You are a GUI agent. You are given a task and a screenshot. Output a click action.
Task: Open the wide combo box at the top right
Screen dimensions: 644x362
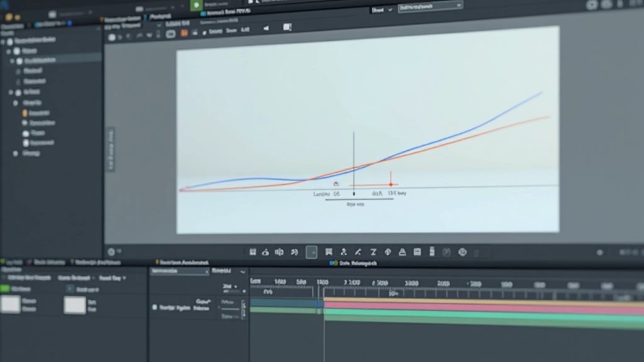pos(430,6)
